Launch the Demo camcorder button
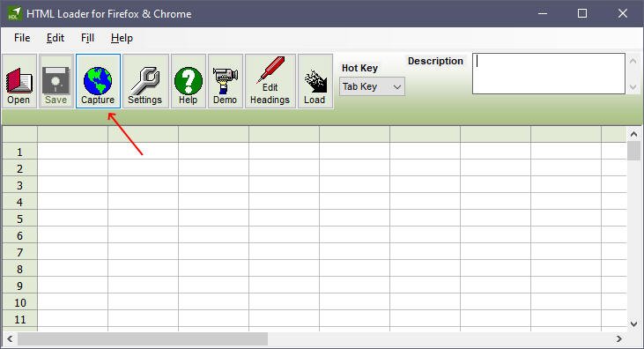The width and height of the screenshot is (644, 349). tap(225, 81)
